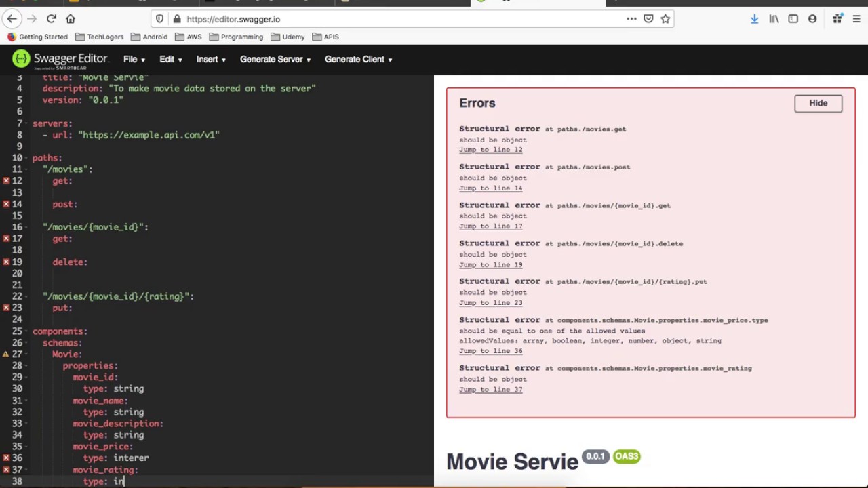Open the APIS bookmark folder
Image resolution: width=868 pixels, height=488 pixels.
click(x=325, y=37)
